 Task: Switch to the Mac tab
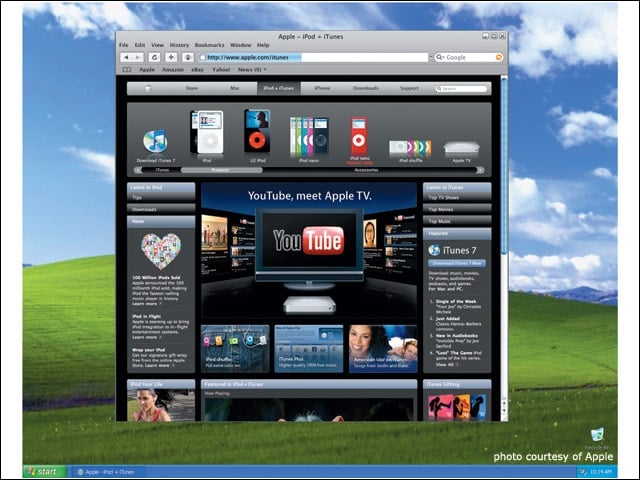pos(235,88)
